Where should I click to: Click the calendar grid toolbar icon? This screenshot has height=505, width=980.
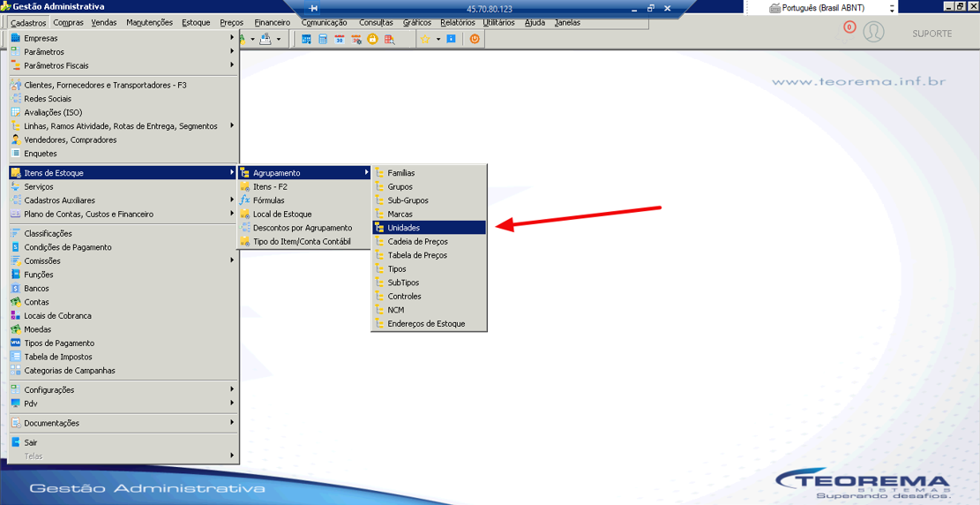(x=306, y=39)
